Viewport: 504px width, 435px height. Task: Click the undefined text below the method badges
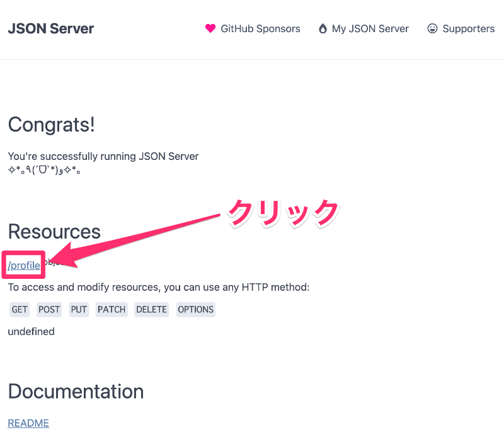pos(31,332)
